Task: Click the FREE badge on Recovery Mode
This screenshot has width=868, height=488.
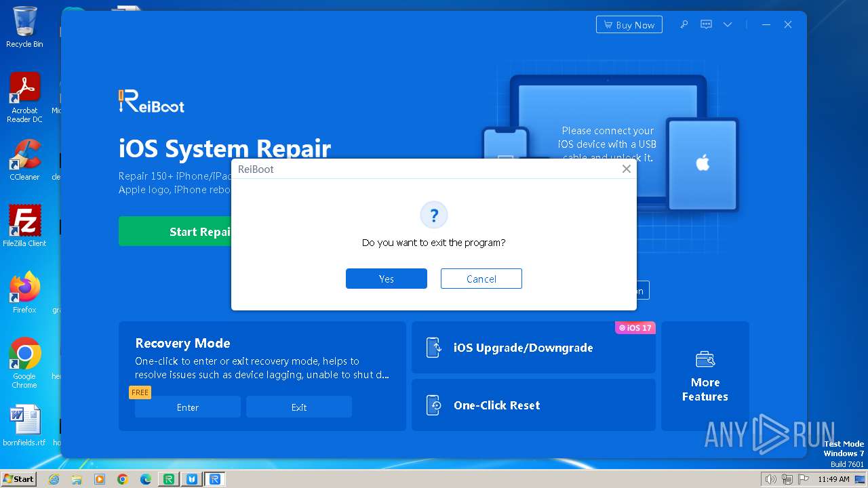Action: point(140,392)
